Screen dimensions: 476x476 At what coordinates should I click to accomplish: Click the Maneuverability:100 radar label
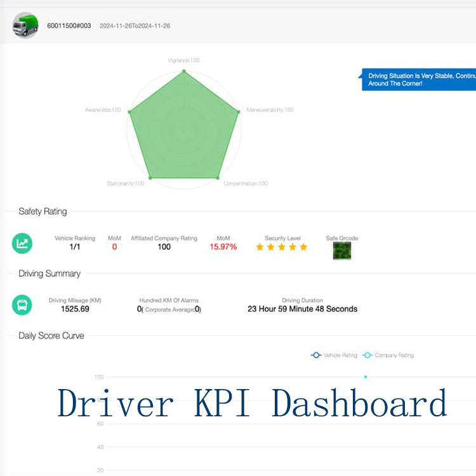click(270, 110)
